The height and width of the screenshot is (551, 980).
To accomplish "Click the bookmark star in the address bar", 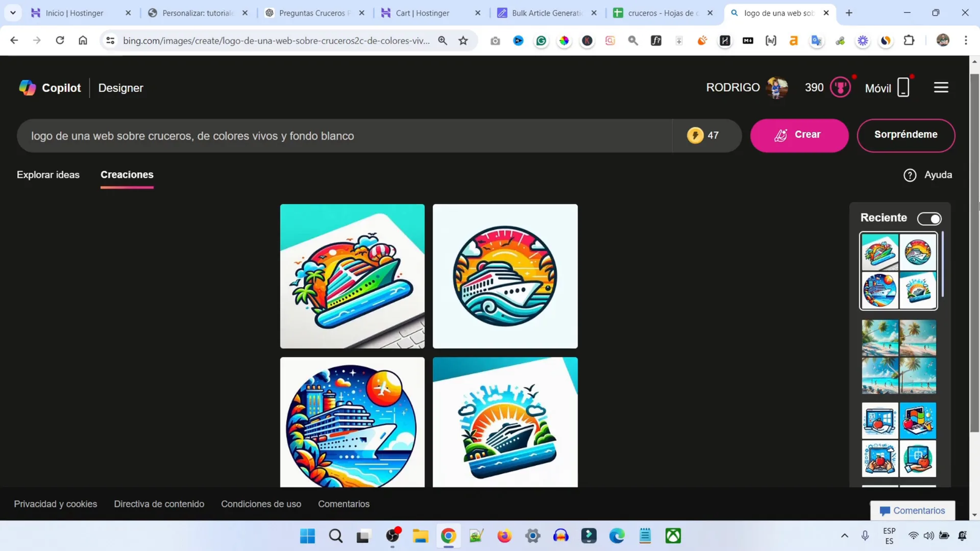I will 464,40.
